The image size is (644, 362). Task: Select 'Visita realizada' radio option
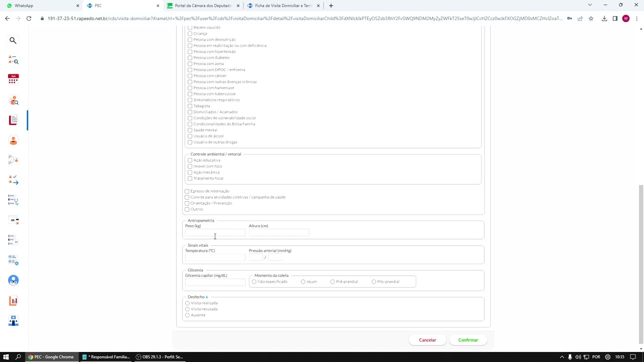[187, 303]
